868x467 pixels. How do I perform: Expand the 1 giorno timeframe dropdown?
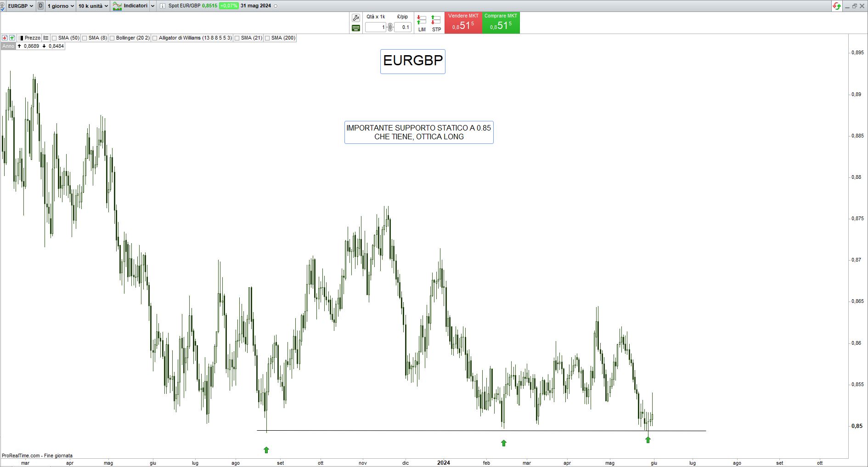click(x=61, y=6)
